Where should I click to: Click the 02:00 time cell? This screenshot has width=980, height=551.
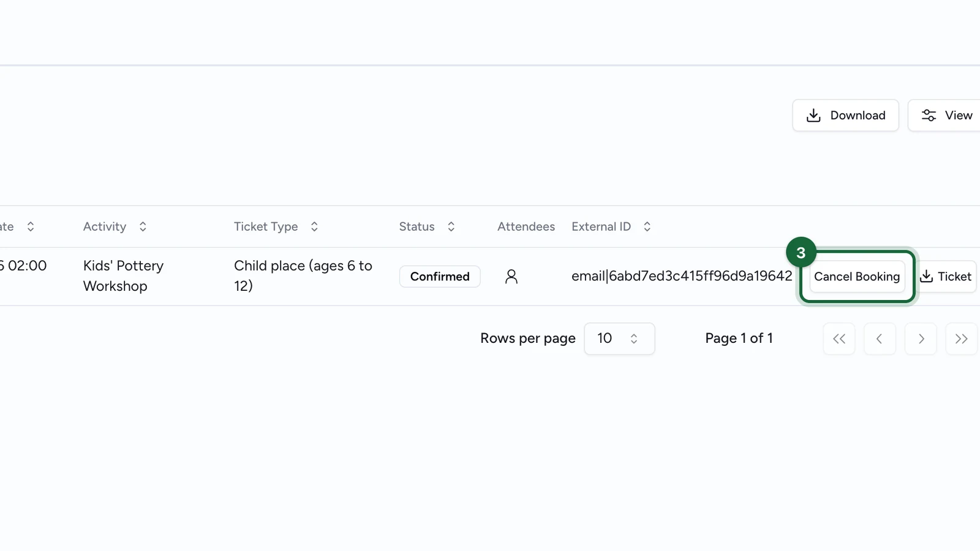tap(23, 266)
